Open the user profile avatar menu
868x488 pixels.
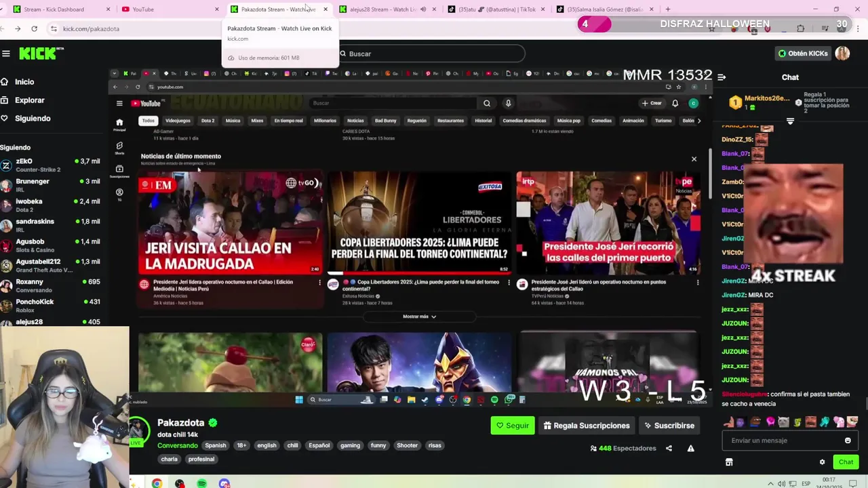tap(843, 54)
